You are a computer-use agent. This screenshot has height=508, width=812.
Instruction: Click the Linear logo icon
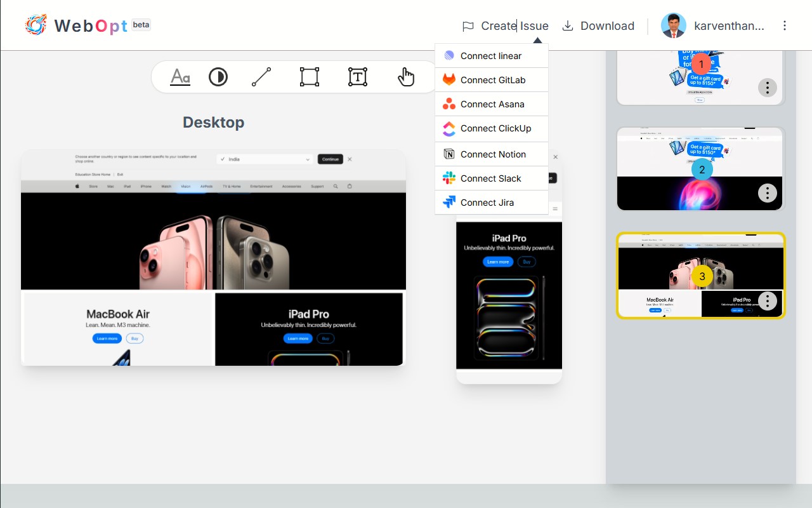coord(449,56)
